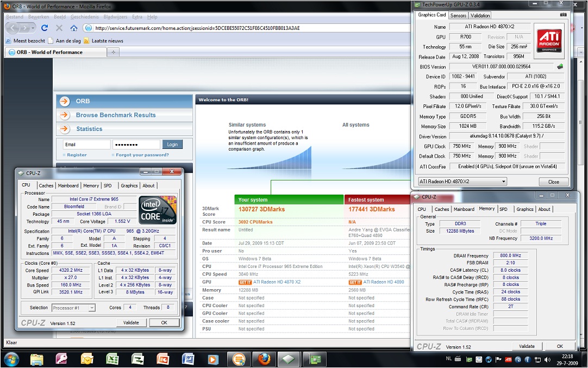
Task: Open Browse Benchmark Results link
Action: [x=116, y=115]
